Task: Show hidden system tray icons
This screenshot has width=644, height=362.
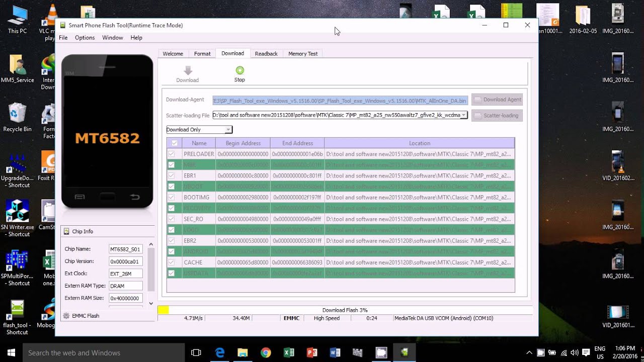Action: [529, 353]
